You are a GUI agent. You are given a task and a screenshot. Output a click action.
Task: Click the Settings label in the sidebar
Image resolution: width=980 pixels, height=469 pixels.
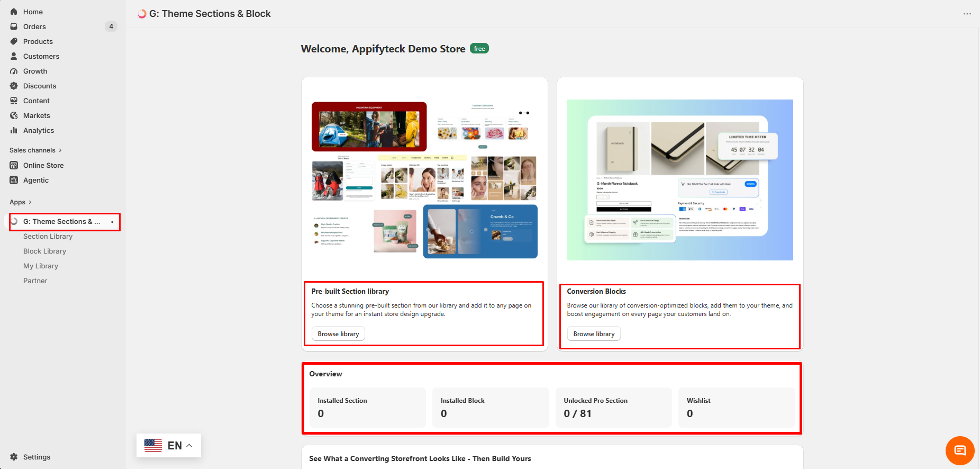click(x=37, y=457)
